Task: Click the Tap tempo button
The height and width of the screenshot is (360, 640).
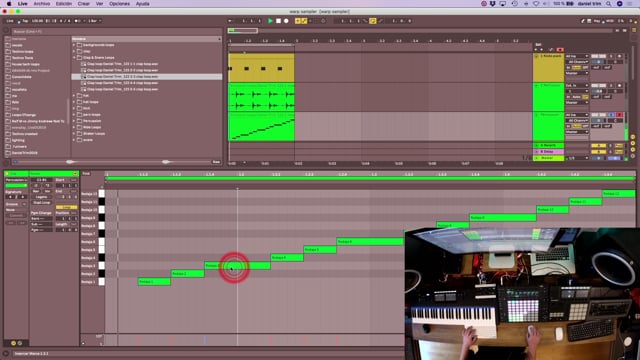Action: [25, 21]
